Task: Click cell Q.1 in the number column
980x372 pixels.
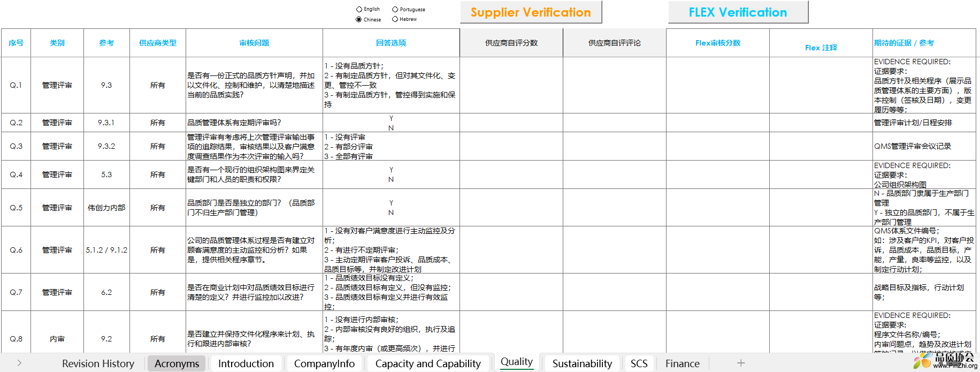Action: pos(16,85)
